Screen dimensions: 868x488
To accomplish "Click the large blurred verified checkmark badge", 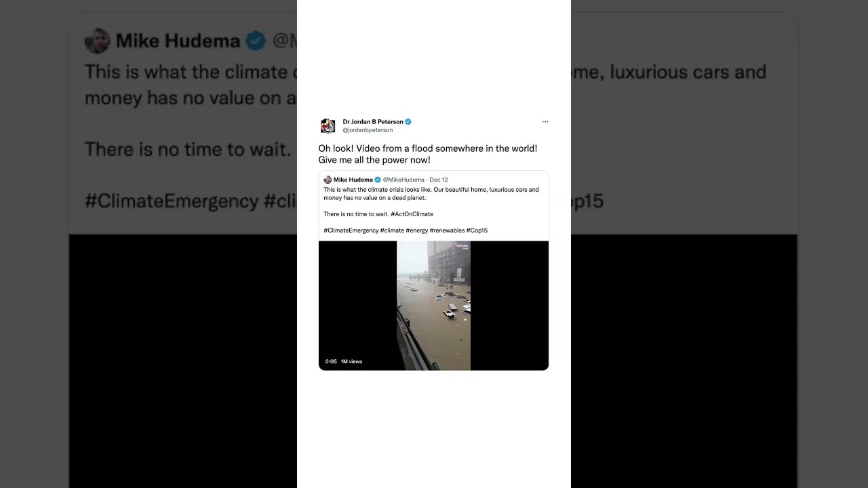I will click(x=256, y=41).
